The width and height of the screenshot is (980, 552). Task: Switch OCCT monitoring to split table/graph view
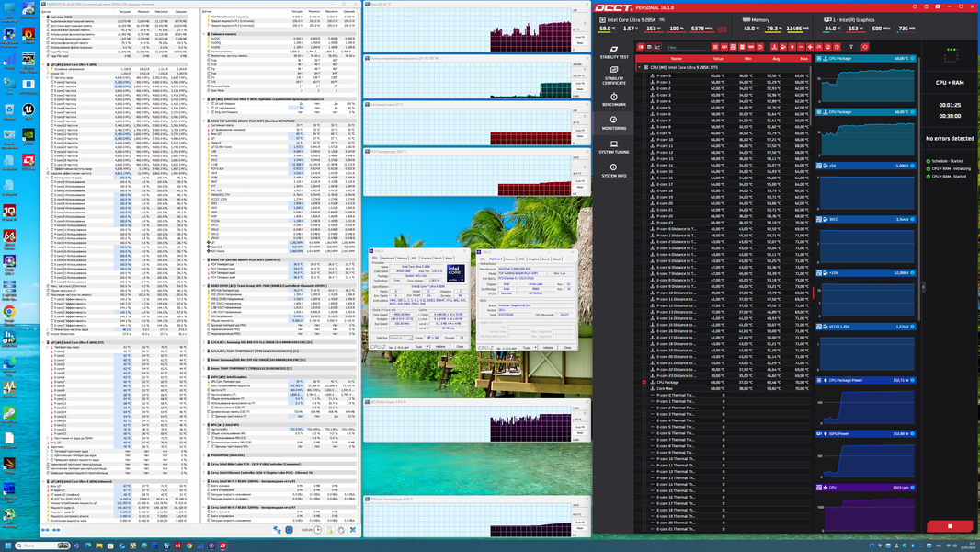click(641, 47)
